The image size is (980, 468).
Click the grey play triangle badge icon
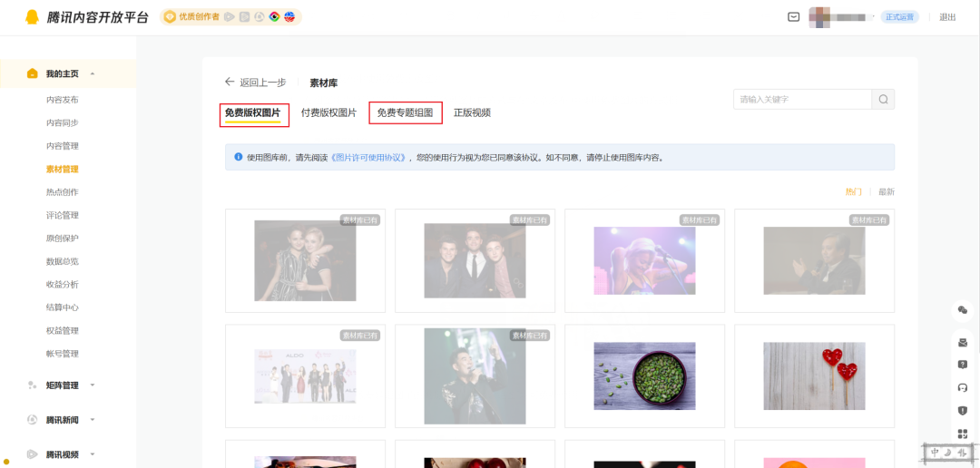(x=230, y=17)
